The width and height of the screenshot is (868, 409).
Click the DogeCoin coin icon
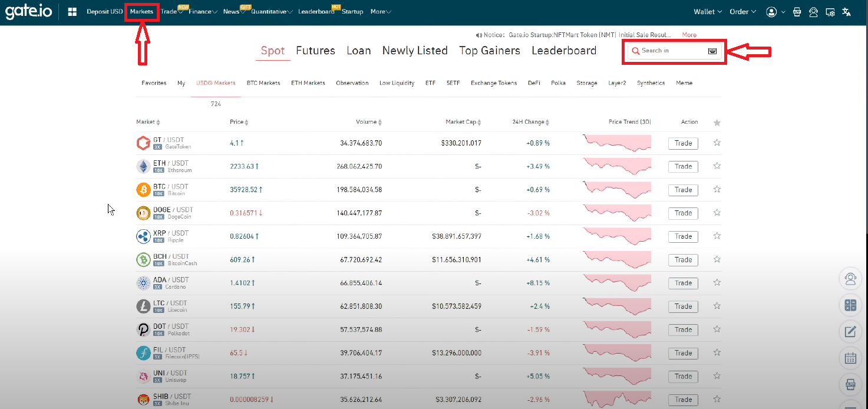click(x=143, y=213)
